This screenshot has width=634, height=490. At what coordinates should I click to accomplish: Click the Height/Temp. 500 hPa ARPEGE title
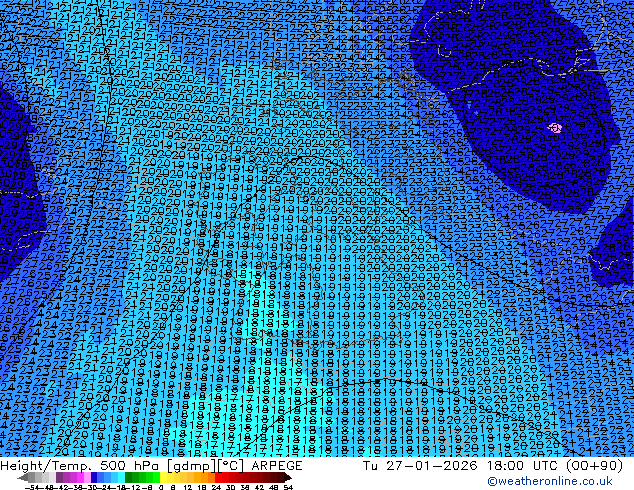(x=151, y=466)
